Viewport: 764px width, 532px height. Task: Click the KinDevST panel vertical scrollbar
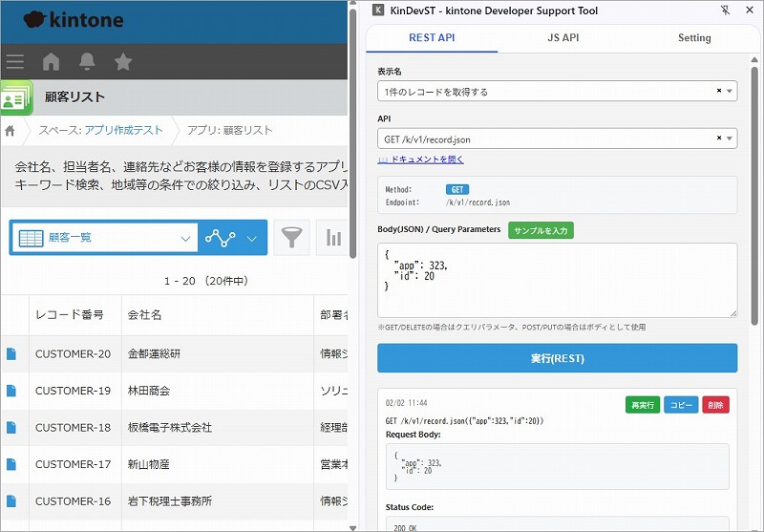click(x=754, y=195)
